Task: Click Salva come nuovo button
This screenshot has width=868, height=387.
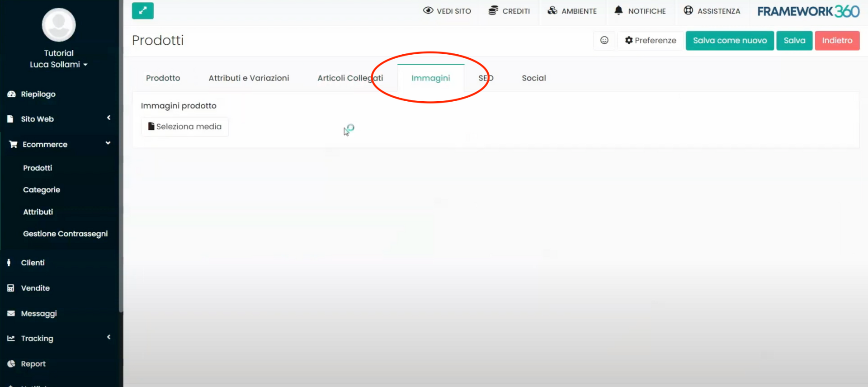Action: 730,40
